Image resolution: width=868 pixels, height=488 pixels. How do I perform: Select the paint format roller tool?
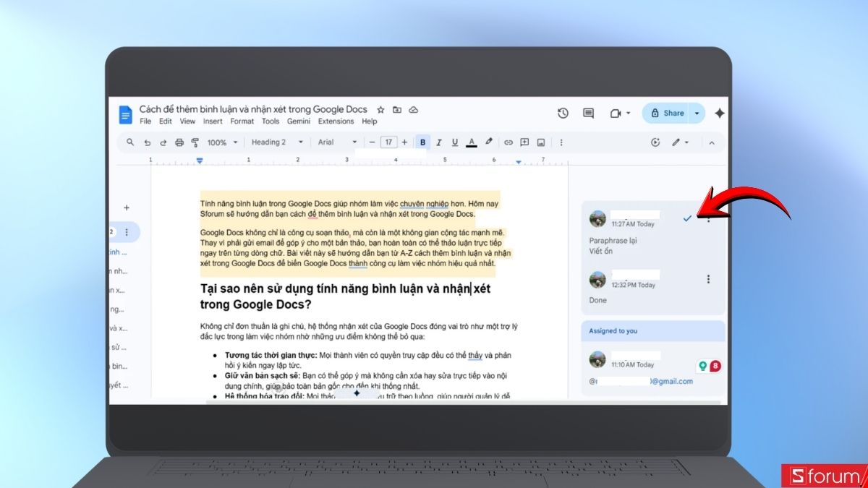click(x=195, y=142)
